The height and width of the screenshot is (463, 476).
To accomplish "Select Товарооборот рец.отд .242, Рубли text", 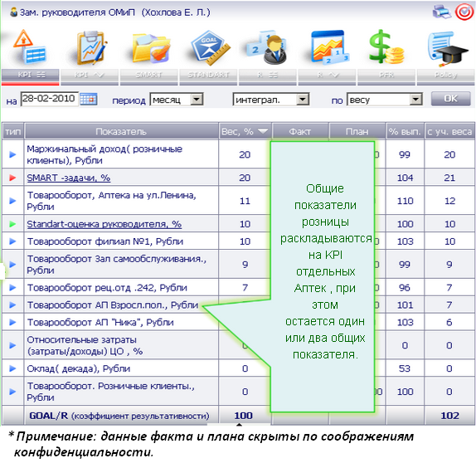I will [x=107, y=288].
